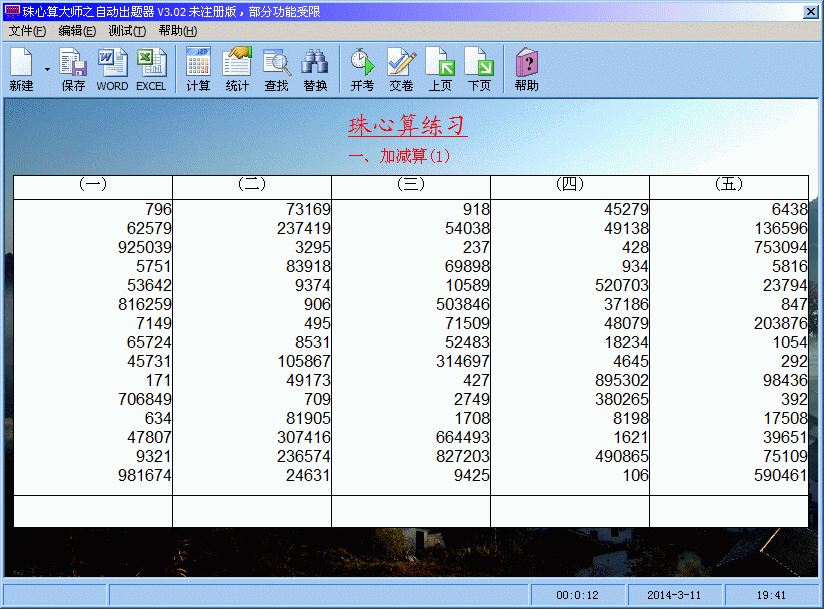Open the 查找 find tool

coord(276,69)
